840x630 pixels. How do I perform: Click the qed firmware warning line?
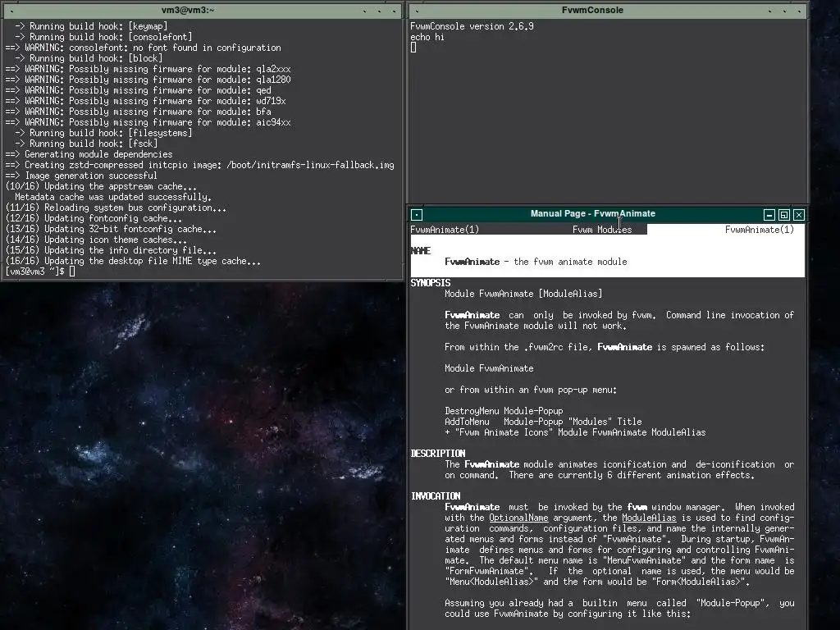(138, 90)
